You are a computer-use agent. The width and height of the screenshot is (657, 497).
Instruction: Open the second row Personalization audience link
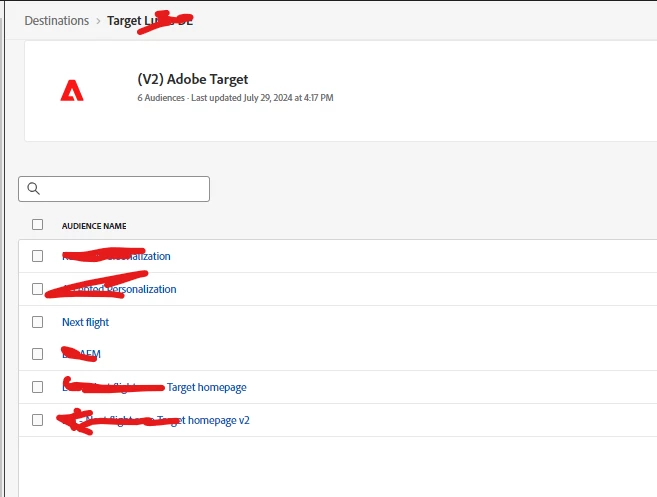119,289
